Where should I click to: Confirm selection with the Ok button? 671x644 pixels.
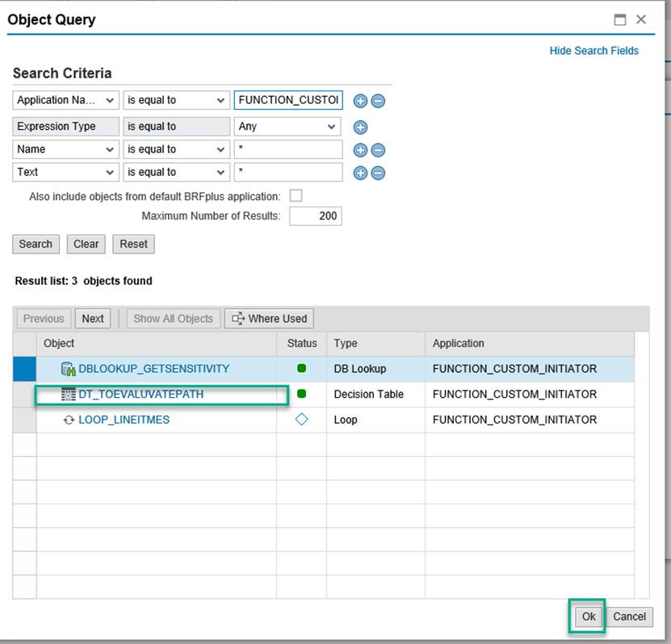[x=587, y=616]
